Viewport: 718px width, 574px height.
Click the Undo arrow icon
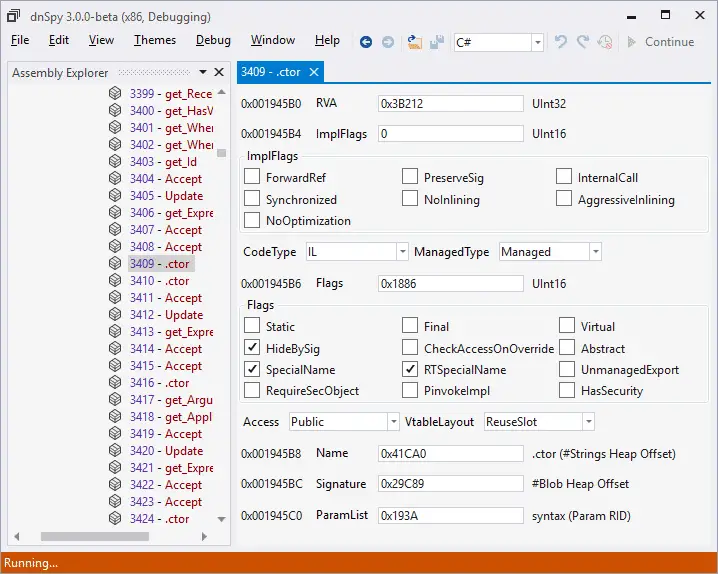(x=560, y=42)
